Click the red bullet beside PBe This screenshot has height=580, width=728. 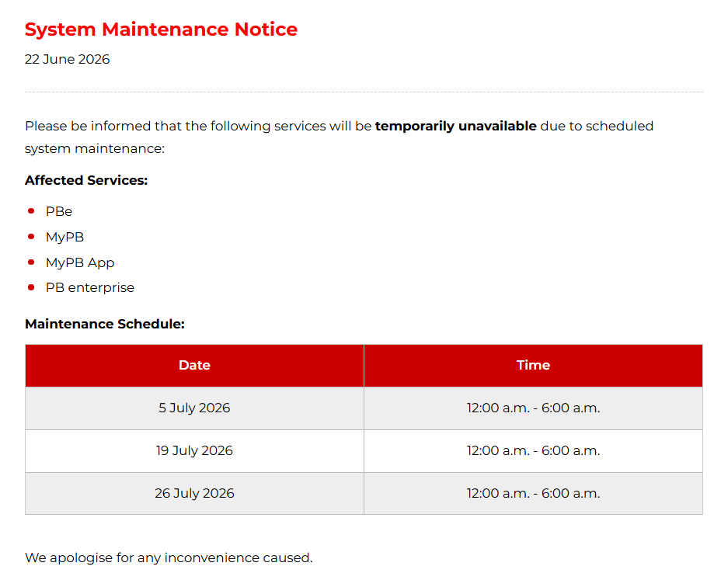pos(31,211)
